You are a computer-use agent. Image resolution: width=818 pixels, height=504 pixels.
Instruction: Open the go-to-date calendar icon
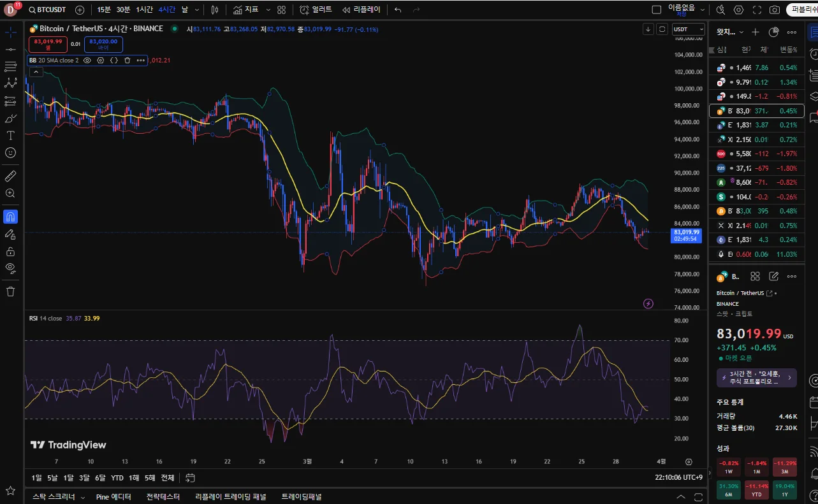[x=190, y=478]
